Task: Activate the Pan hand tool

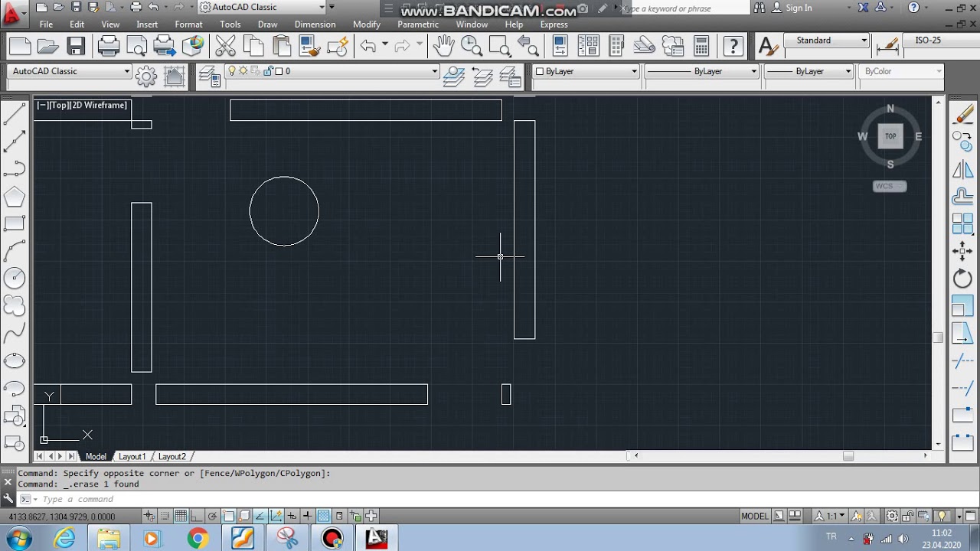Action: tap(443, 47)
